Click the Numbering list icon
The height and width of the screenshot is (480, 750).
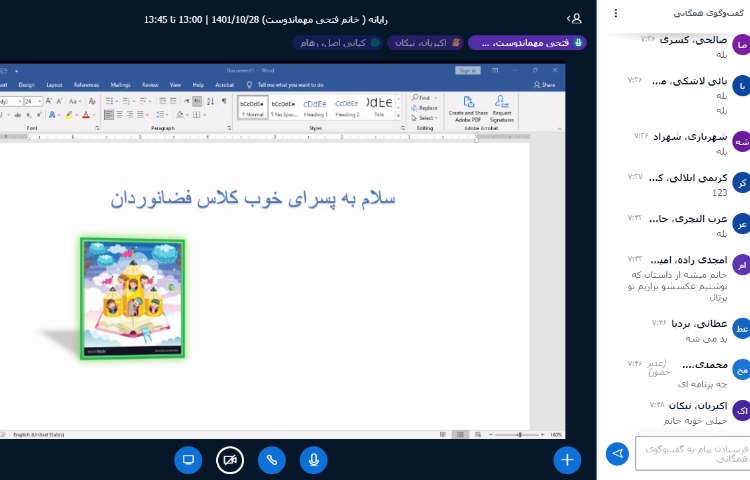126,101
